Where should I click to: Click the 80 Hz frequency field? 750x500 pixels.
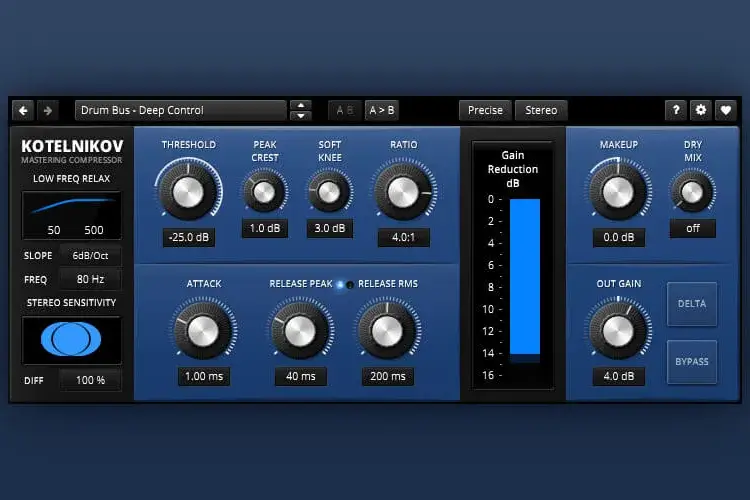click(90, 280)
